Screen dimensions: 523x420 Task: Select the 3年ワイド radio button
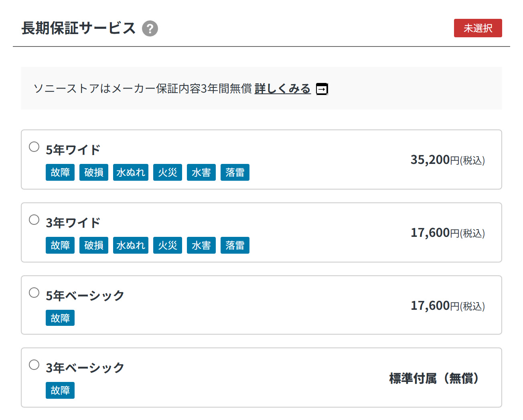coord(34,220)
